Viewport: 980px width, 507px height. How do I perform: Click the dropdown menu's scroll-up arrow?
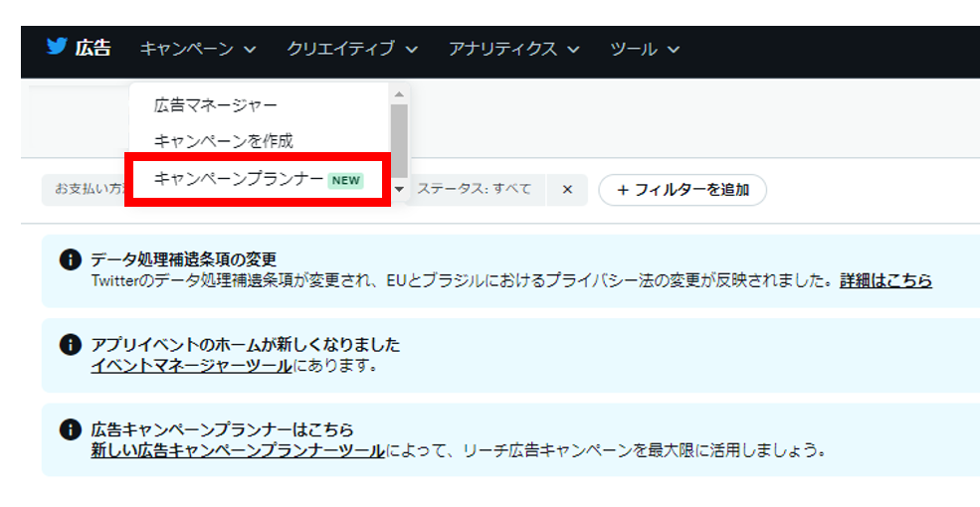399,94
